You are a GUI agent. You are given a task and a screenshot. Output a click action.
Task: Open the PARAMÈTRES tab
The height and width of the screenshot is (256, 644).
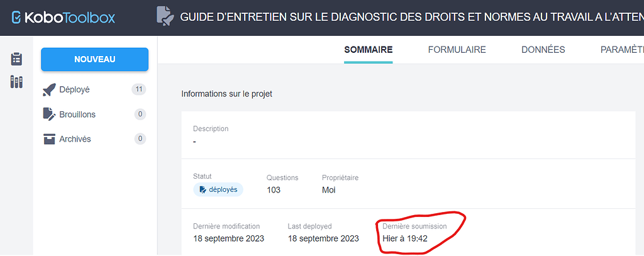point(621,50)
